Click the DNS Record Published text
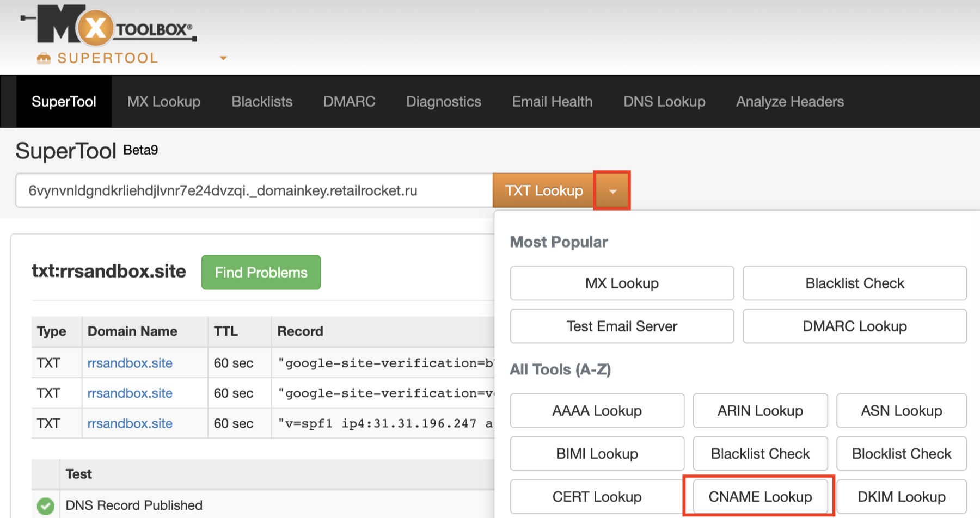Screen dimensions: 980x518 [x=134, y=505]
